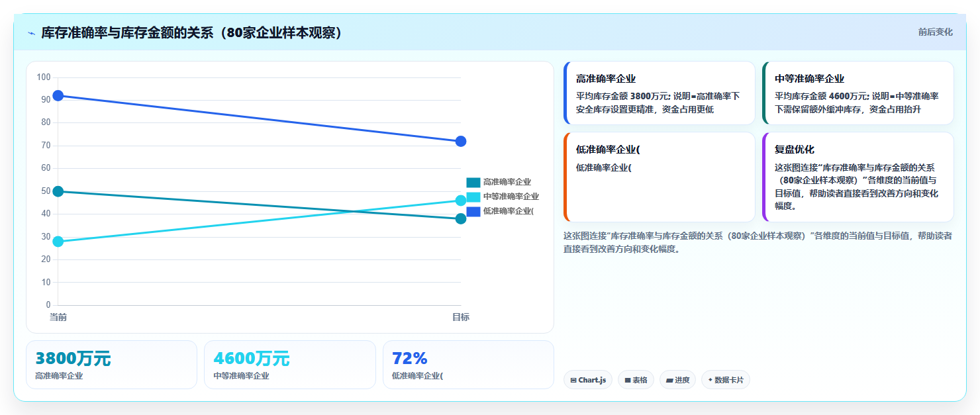Viewport: 980px width, 415px height.
Task: Click the 中等准确率企业 legend label
Action: 511,197
